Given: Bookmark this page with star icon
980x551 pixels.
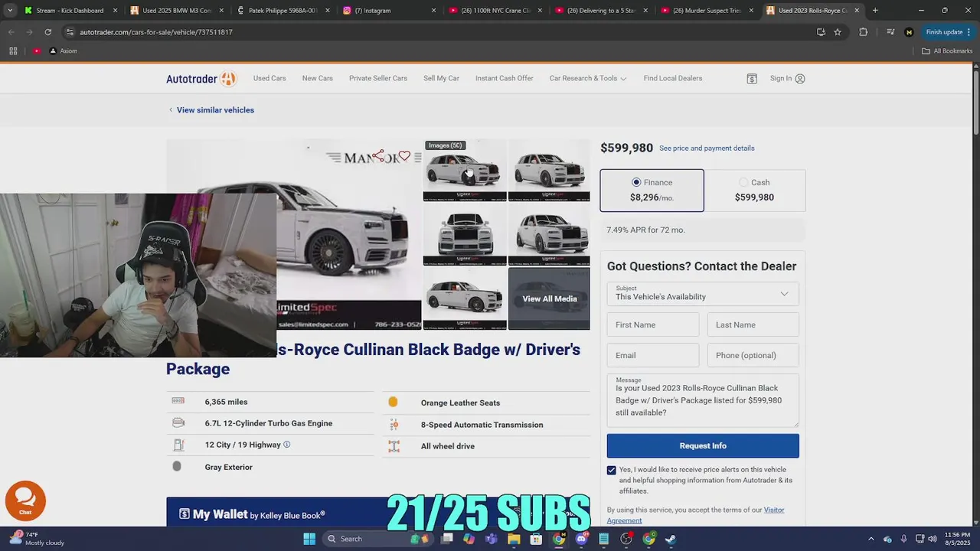Looking at the screenshot, I should [x=838, y=32].
